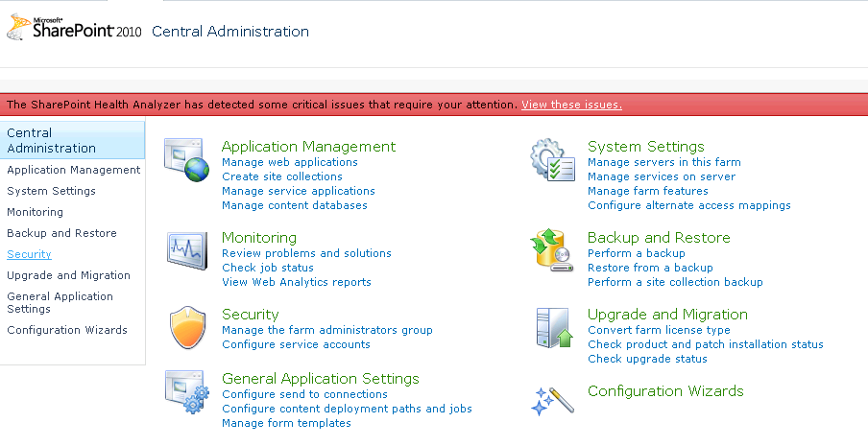Select Backup and Restore in left sidebar
This screenshot has width=868, height=446.
point(61,233)
